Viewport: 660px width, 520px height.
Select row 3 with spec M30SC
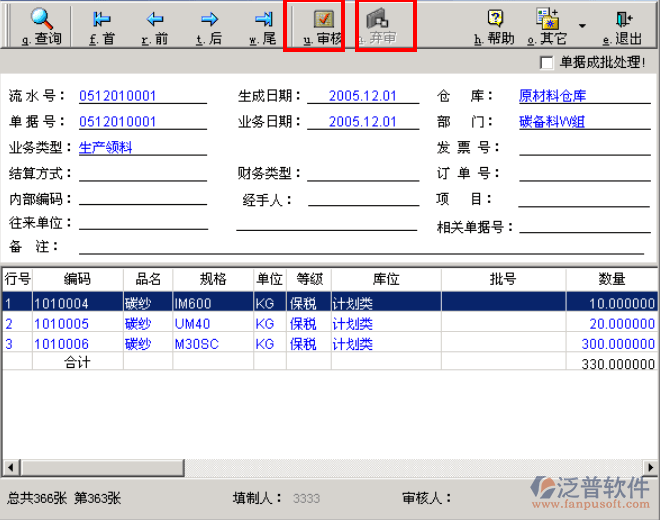pyautogui.click(x=195, y=343)
